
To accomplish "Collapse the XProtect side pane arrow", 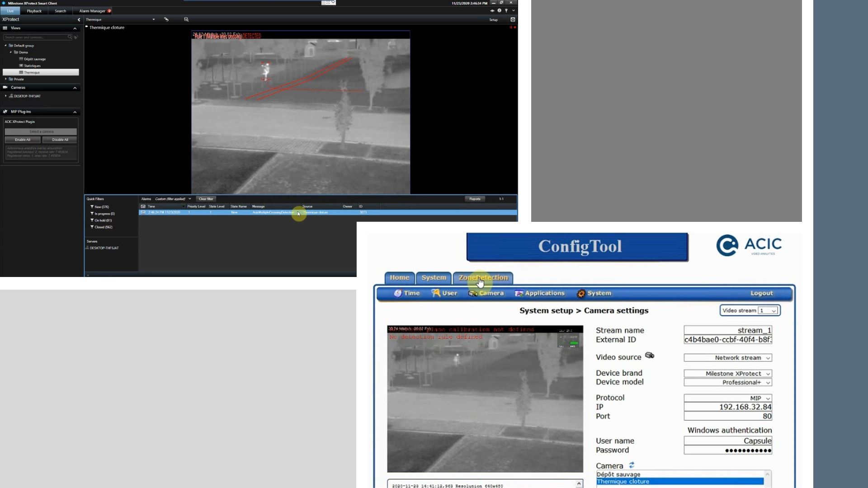I will tap(79, 19).
